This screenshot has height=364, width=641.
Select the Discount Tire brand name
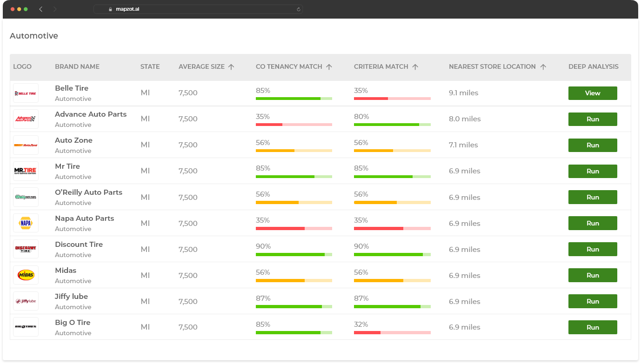point(79,245)
